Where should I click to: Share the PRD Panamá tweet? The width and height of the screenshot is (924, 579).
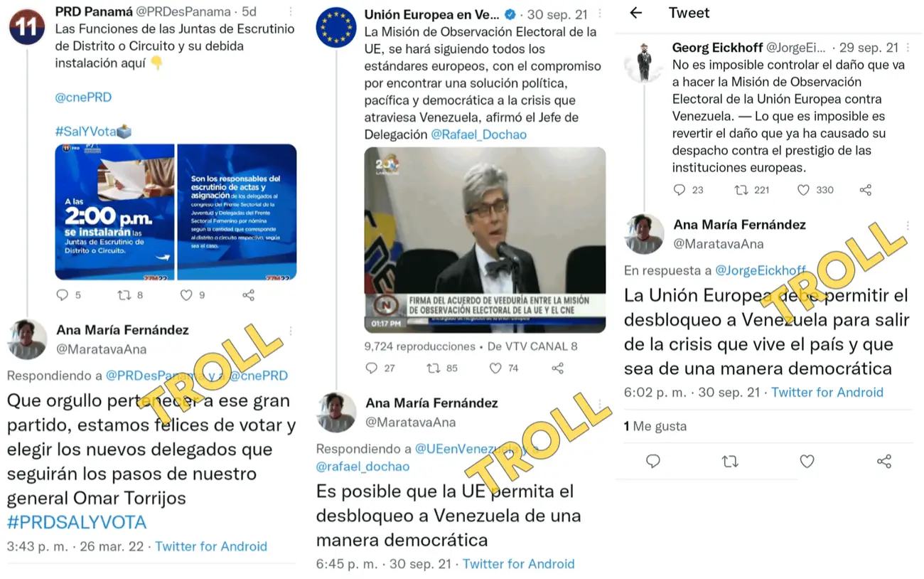(x=248, y=294)
